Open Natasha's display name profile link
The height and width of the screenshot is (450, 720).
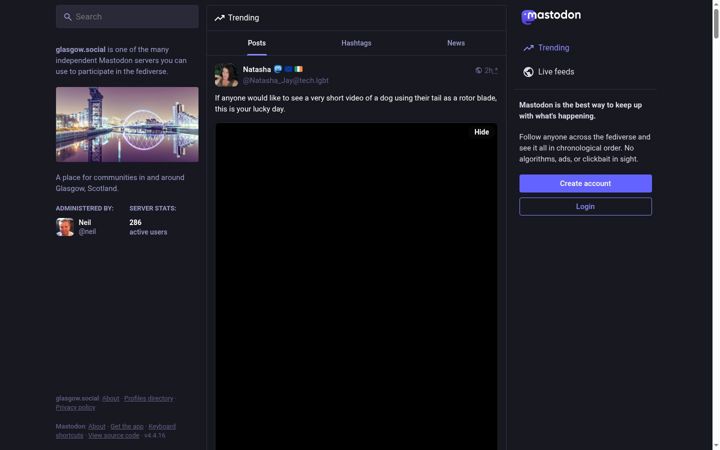click(257, 69)
